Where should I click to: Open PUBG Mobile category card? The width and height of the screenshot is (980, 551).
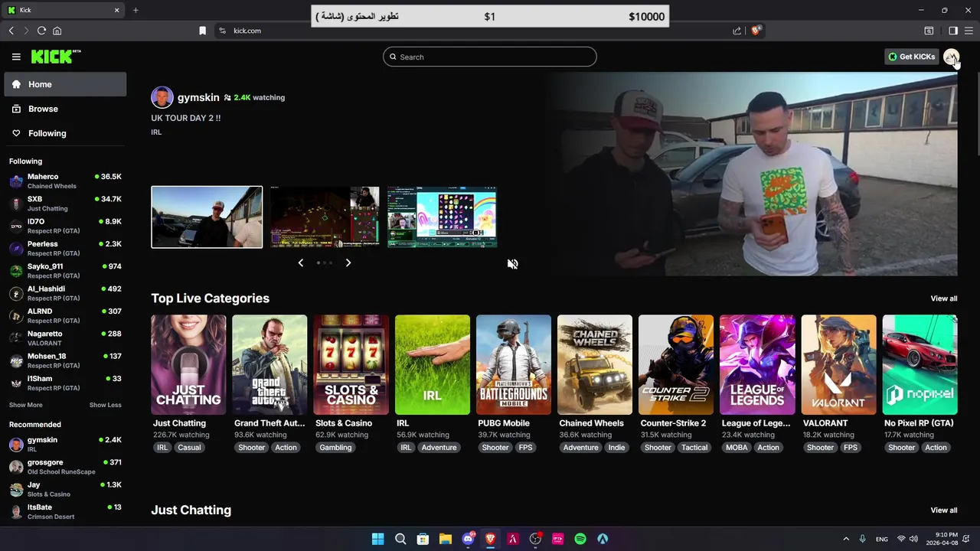pos(514,365)
